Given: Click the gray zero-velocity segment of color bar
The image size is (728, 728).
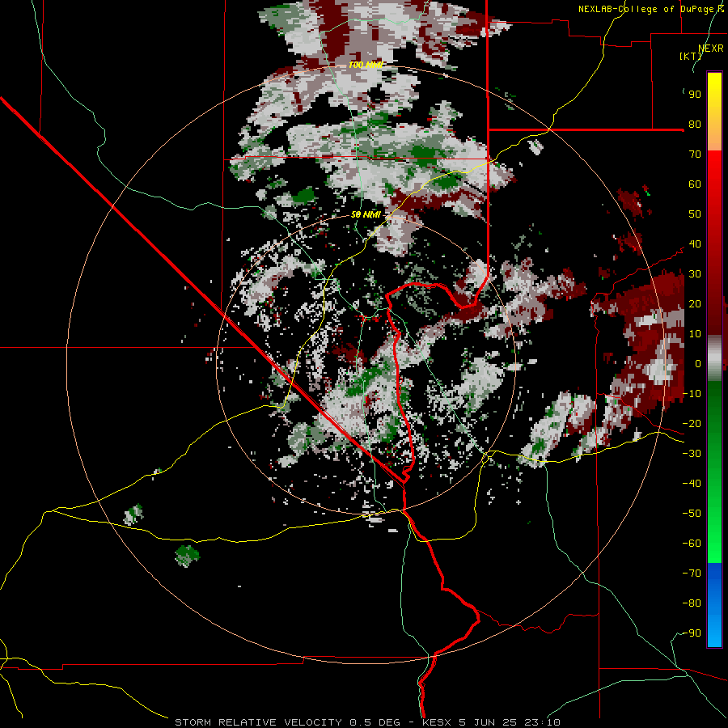Looking at the screenshot, I should coord(714,358).
